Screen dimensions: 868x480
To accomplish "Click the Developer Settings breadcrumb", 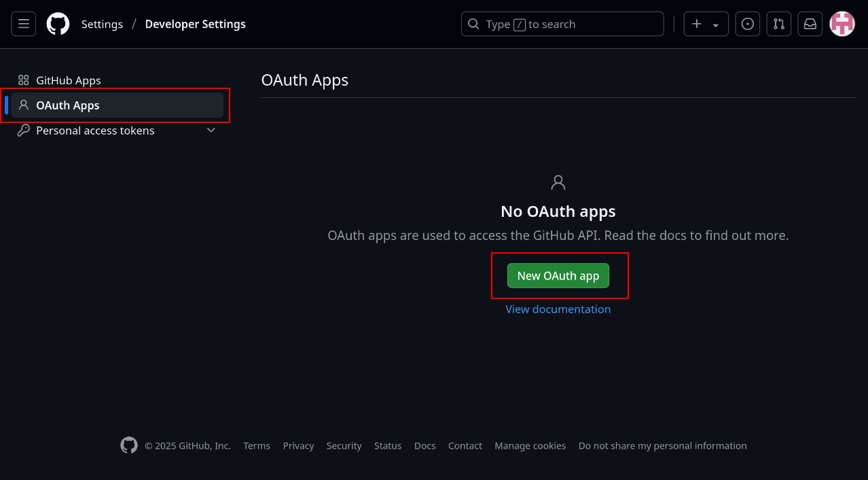I will tap(195, 24).
